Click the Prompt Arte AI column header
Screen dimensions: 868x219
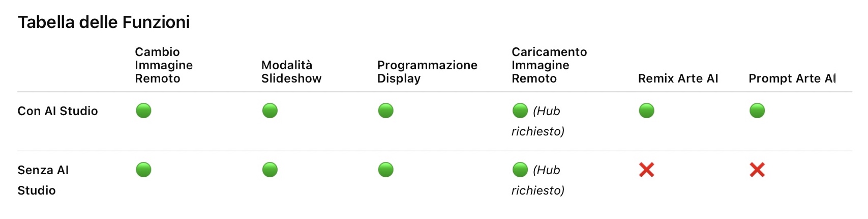[x=792, y=78]
